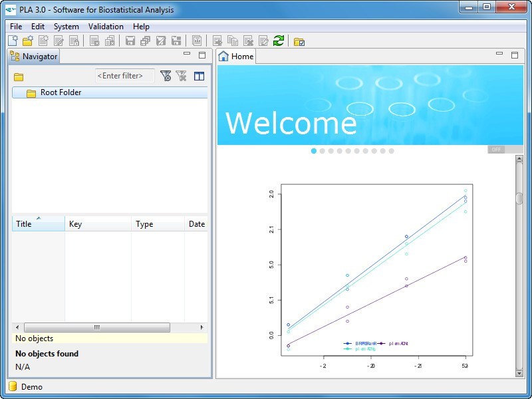Click the Demo status bar label
The height and width of the screenshot is (399, 532).
pyautogui.click(x=32, y=387)
